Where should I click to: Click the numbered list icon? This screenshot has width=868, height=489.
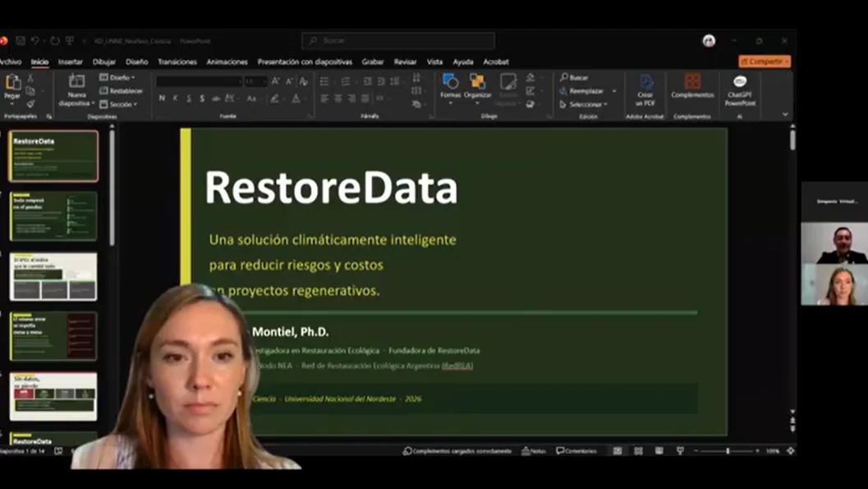click(346, 81)
